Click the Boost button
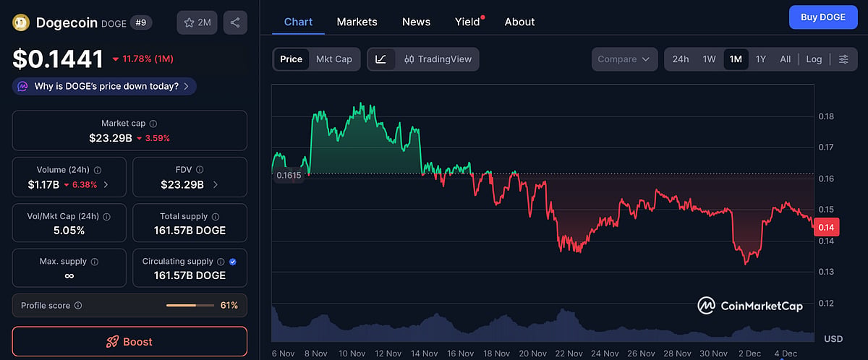This screenshot has width=868, height=360. click(x=129, y=341)
